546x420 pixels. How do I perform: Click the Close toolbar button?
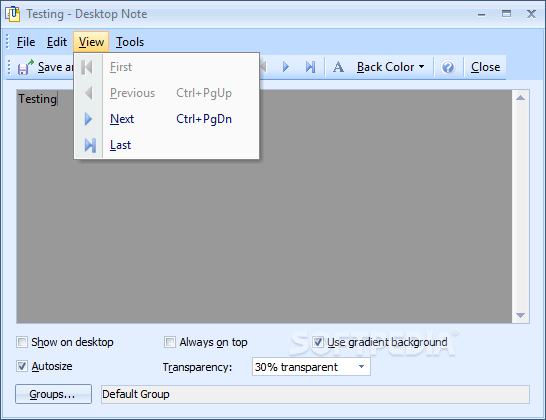(x=485, y=67)
